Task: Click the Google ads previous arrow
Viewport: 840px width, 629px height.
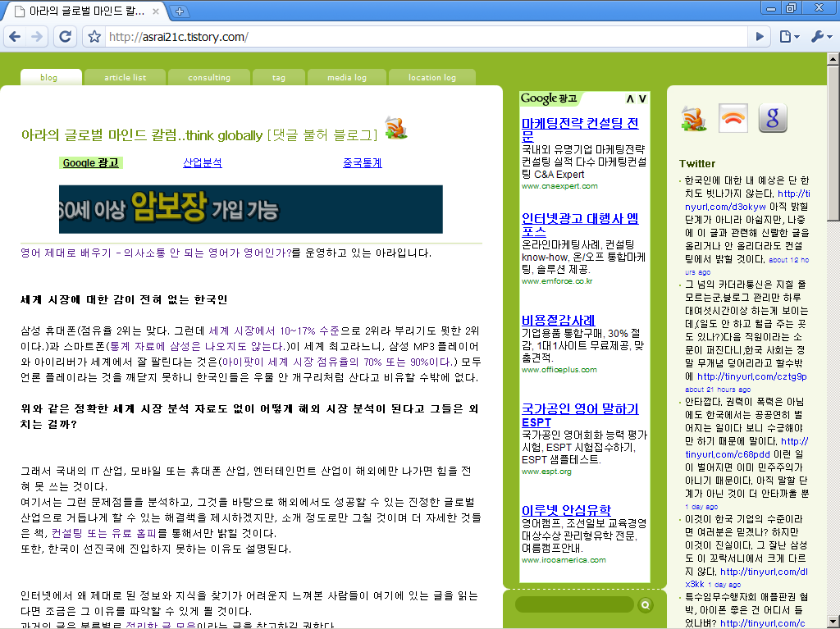Action: pos(630,98)
